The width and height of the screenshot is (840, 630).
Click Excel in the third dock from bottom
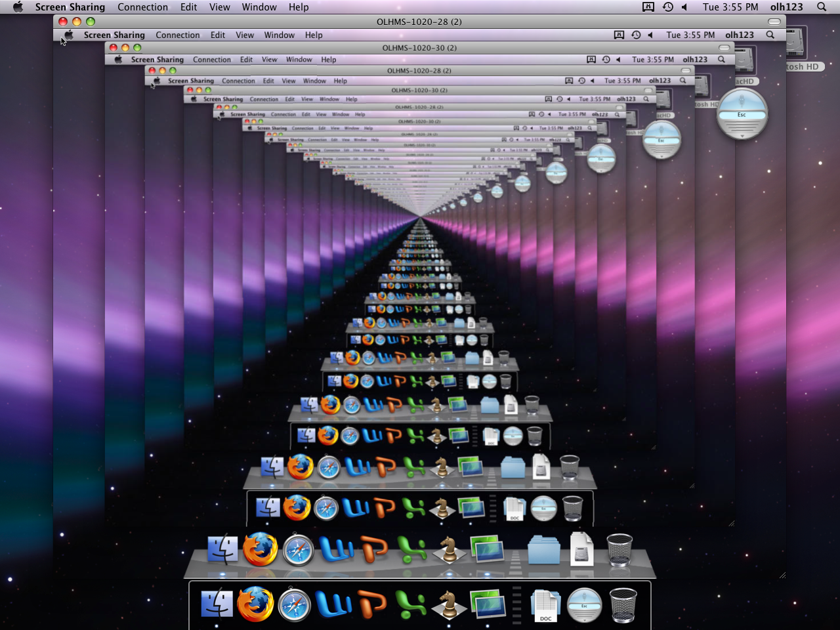click(413, 509)
